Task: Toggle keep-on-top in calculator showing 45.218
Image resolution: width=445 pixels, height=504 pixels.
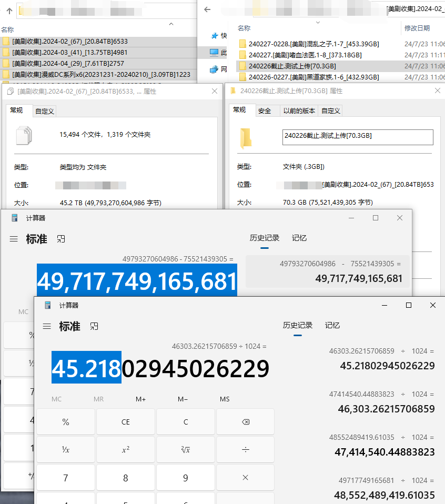Action: coord(94,326)
